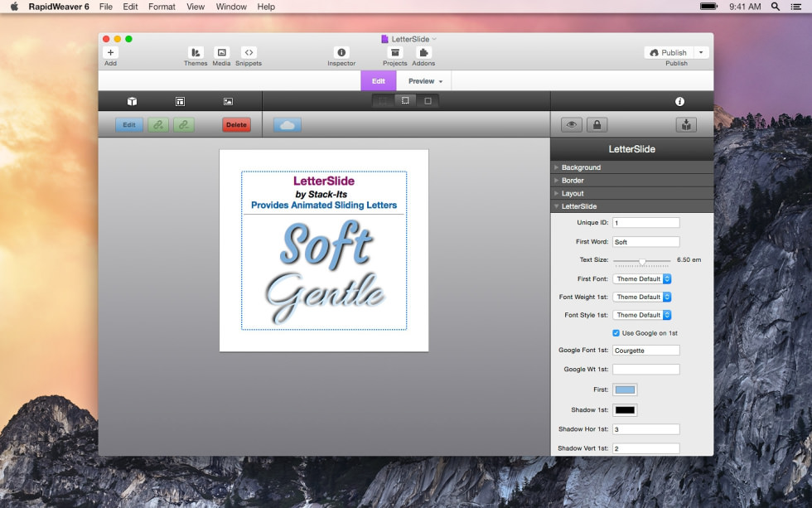
Task: Click the Google Wt 1st field
Action: coord(645,370)
